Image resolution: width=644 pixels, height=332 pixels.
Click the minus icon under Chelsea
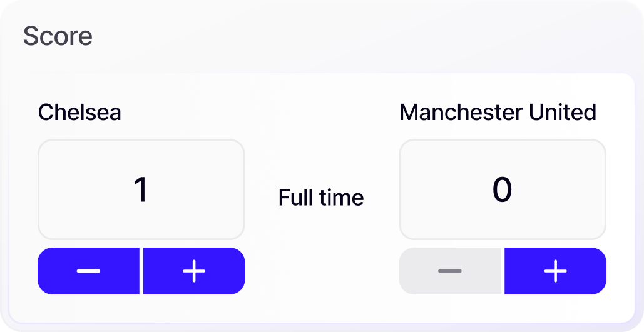tap(88, 271)
